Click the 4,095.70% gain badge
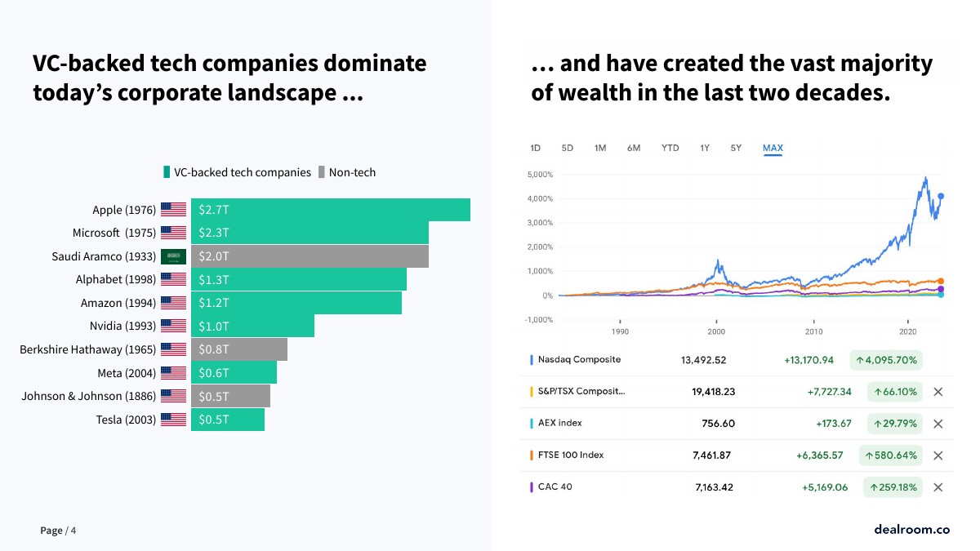Screen dimensions: 980x551 886,360
